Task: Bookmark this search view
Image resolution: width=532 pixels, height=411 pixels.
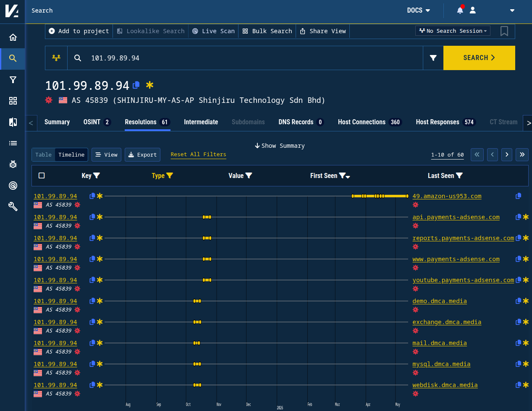Action: pos(504,31)
